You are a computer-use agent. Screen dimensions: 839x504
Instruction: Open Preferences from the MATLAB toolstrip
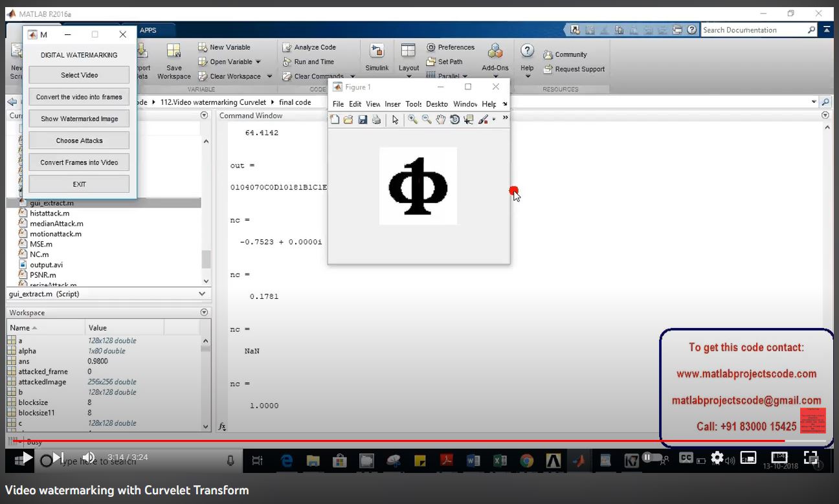[451, 47]
